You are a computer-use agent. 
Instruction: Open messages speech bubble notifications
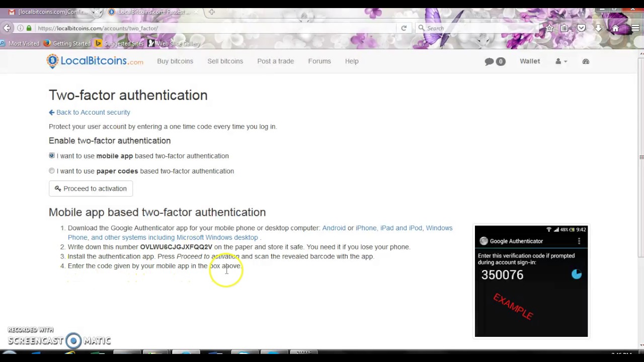coord(495,61)
